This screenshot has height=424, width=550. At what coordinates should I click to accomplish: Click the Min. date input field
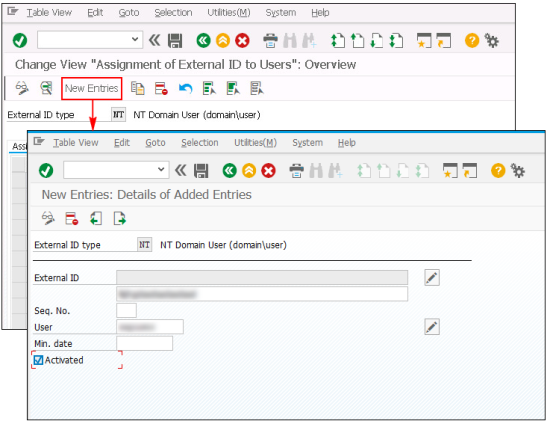point(145,343)
